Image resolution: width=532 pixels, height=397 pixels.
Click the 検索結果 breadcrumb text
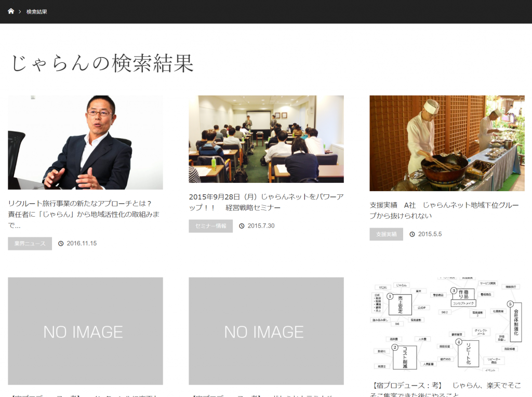pyautogui.click(x=37, y=11)
